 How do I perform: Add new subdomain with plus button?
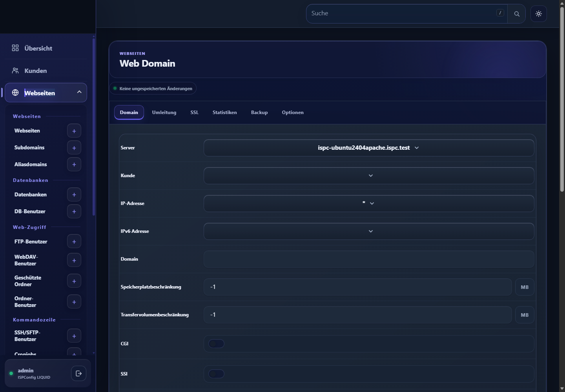74,148
